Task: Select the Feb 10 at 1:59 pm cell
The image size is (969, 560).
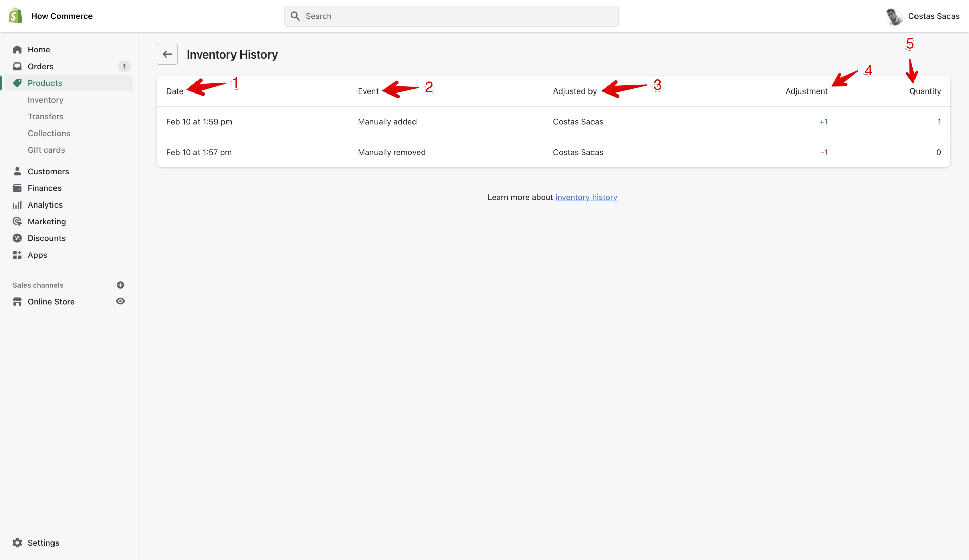Action: click(x=199, y=122)
